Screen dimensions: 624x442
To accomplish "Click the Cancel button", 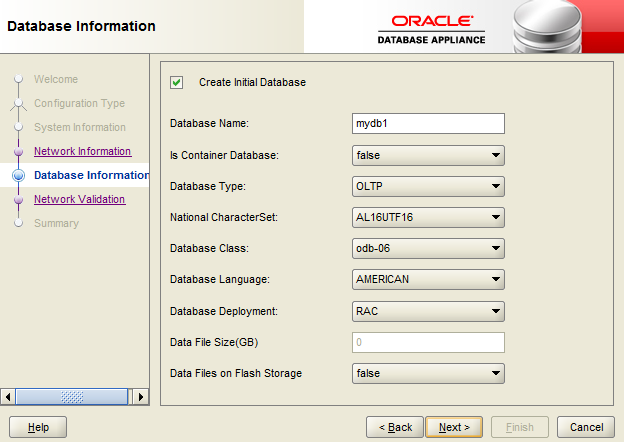I will (x=586, y=427).
